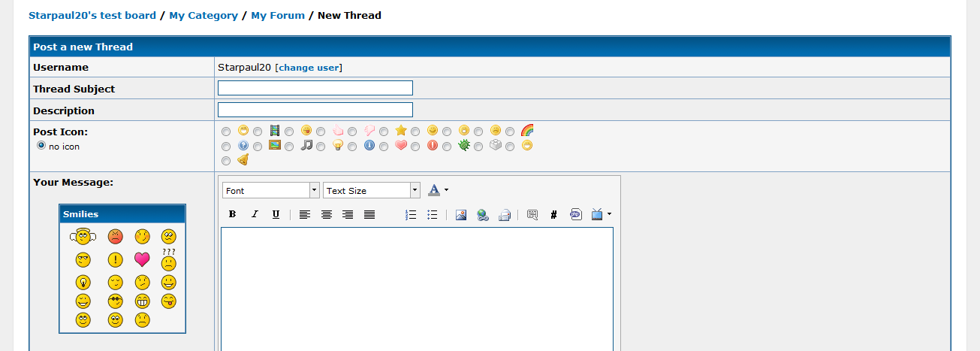Select the "no icon" radio button
This screenshot has height=351, width=980.
(41, 146)
